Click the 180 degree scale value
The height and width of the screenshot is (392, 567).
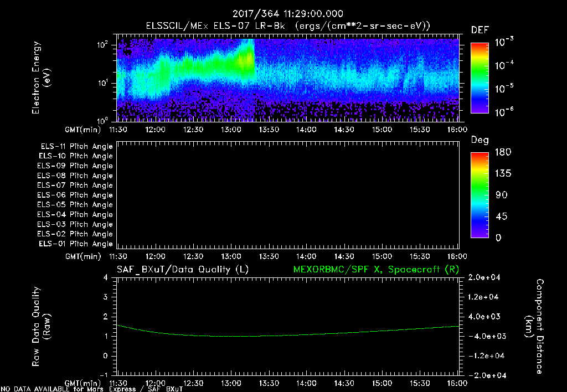[x=503, y=152]
